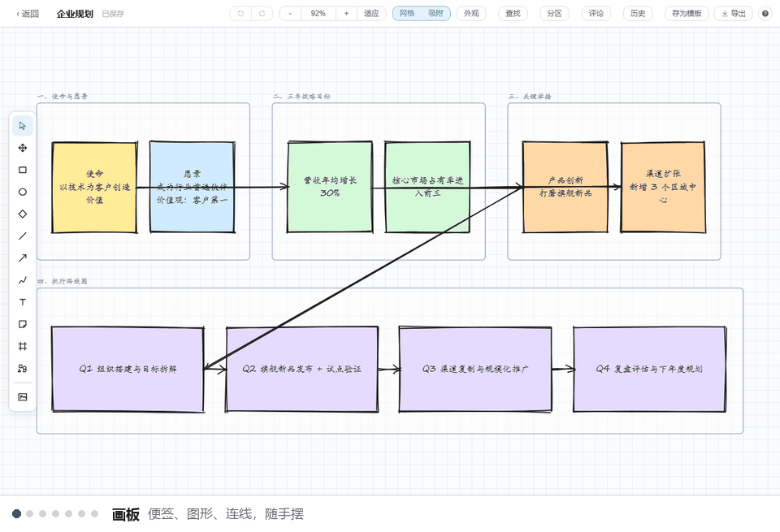Screen dimensions: 780x532
Task: Click 存为模板 save as template
Action: point(687,14)
